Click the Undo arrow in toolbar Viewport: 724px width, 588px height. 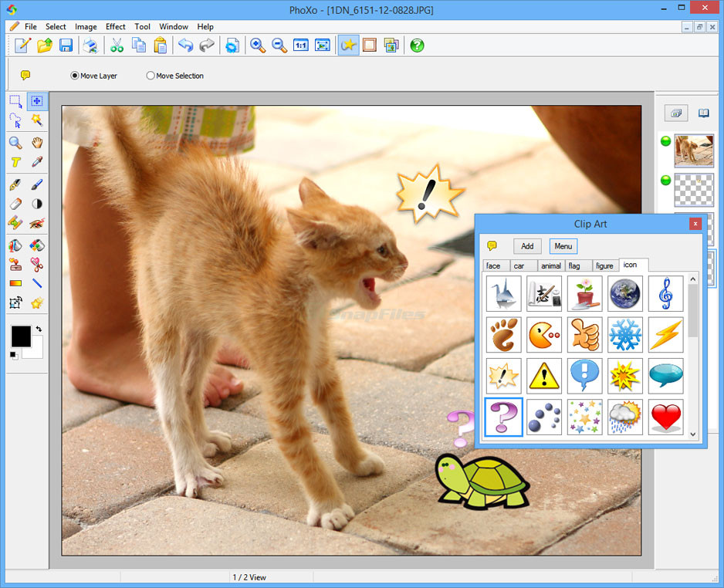tap(185, 46)
